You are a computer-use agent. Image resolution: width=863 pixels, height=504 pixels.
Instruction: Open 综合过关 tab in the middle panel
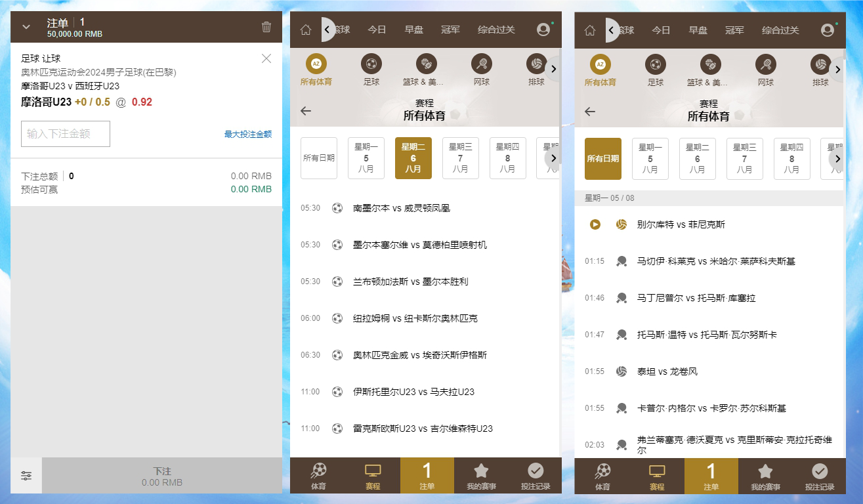click(496, 30)
